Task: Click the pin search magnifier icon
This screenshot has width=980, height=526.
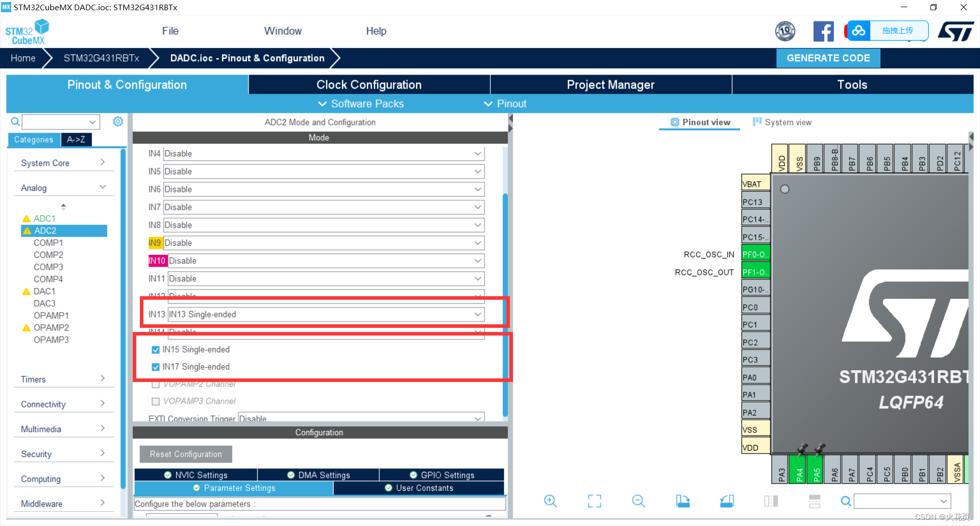Action: [846, 501]
